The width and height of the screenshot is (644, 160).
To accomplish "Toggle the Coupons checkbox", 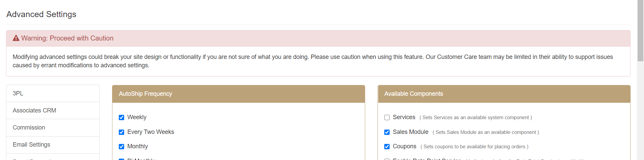I will [x=387, y=147].
